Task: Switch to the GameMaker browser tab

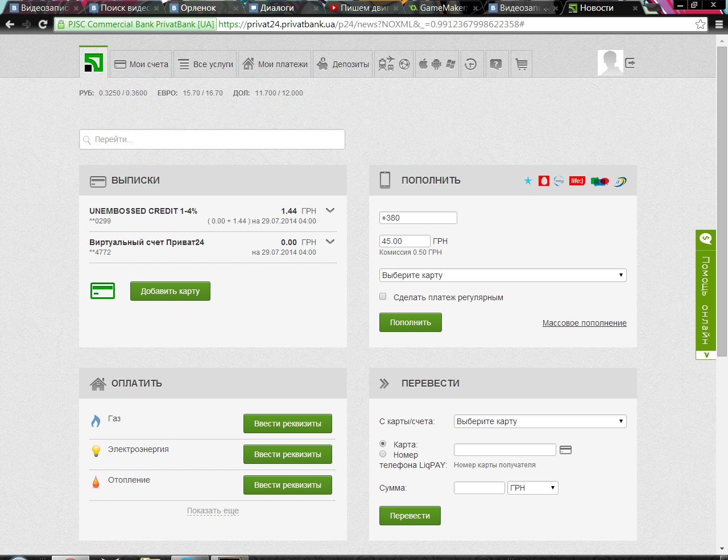Action: click(x=443, y=8)
